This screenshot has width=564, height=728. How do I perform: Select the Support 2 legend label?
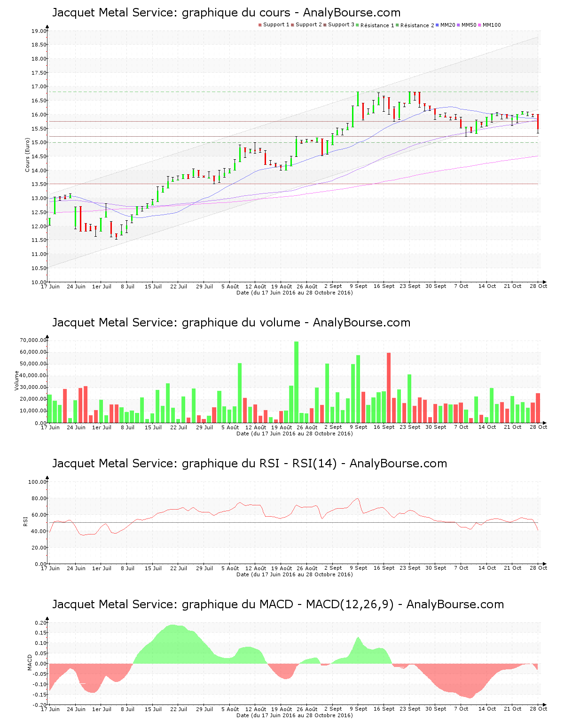pos(309,25)
